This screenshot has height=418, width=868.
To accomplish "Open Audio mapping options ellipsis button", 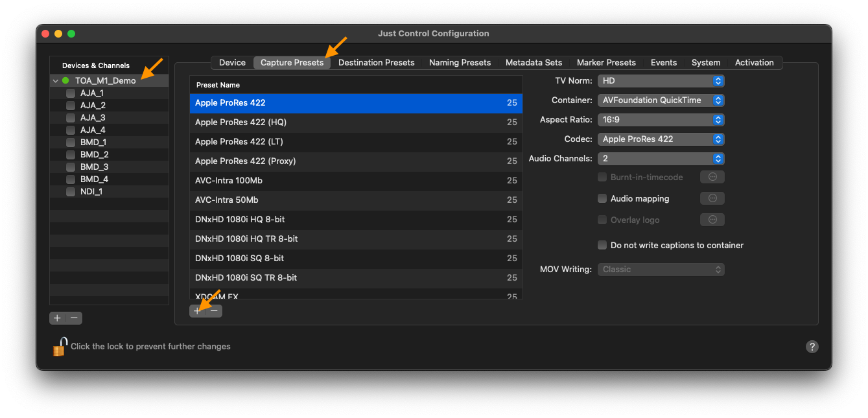I will coord(712,198).
